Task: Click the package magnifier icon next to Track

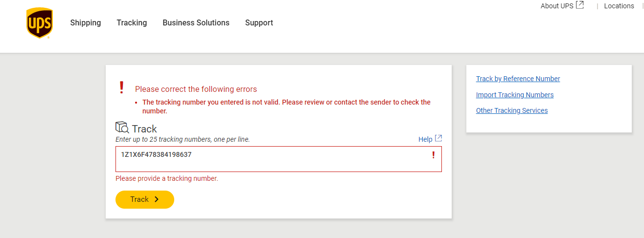Action: (x=122, y=128)
